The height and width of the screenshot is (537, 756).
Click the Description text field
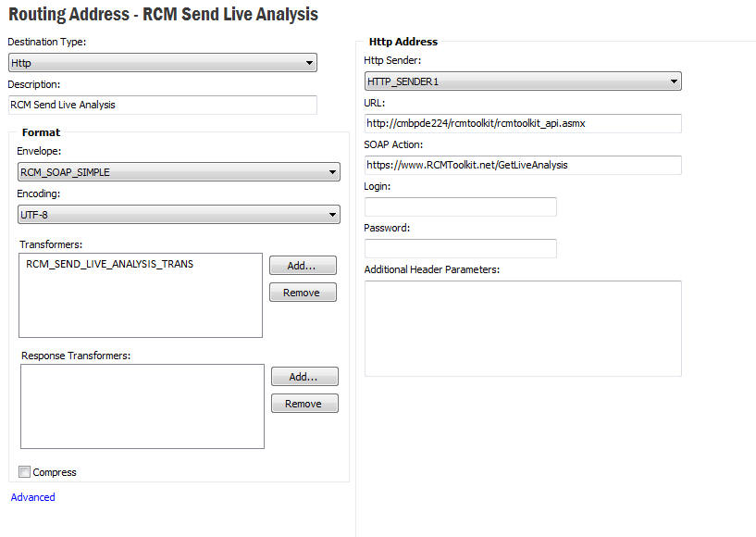tap(162, 105)
